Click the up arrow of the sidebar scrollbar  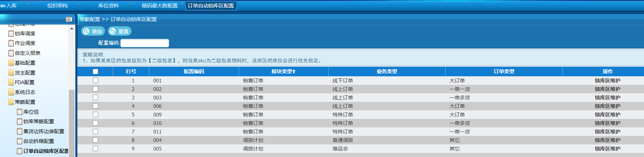72,29
